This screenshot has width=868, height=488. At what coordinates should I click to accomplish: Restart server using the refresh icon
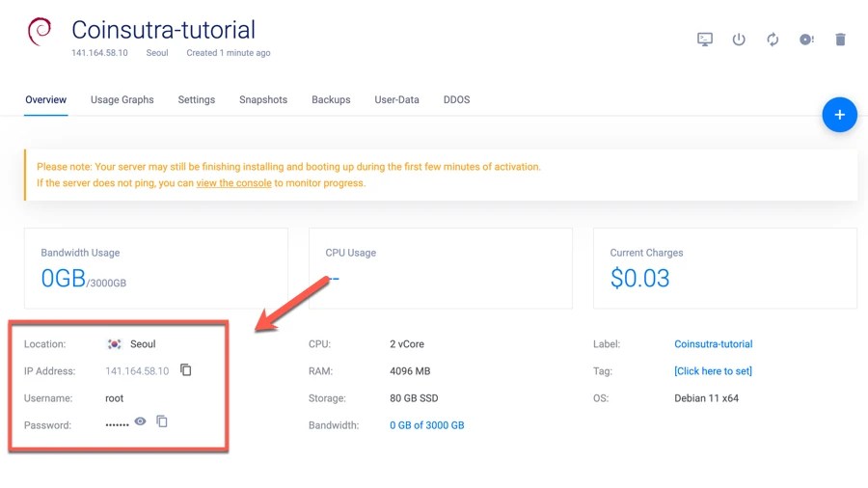(x=773, y=40)
